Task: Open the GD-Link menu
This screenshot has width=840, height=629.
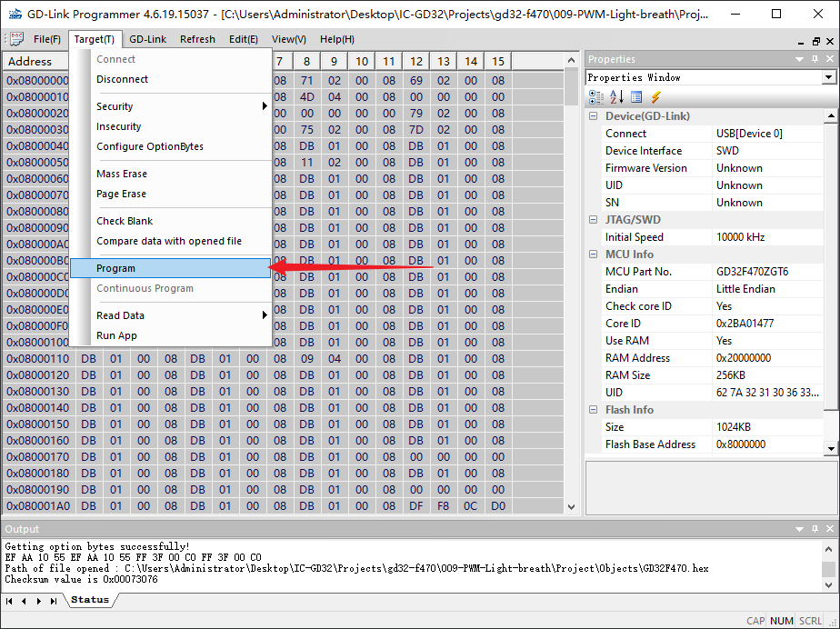Action: (148, 39)
